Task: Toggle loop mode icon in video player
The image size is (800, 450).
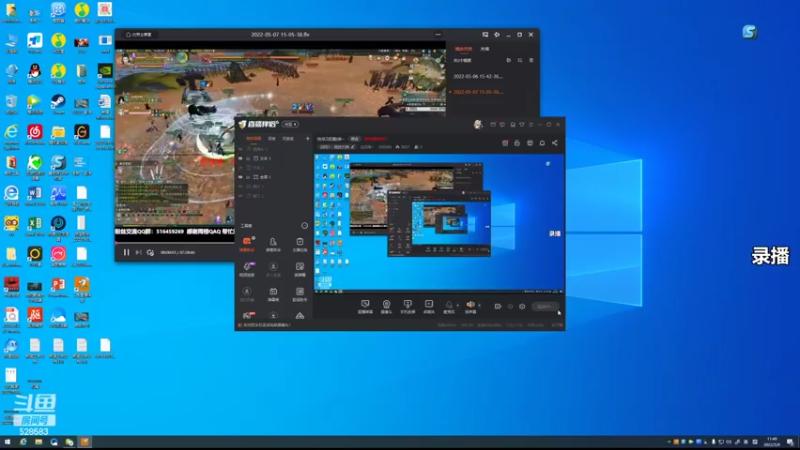Action: click(150, 252)
